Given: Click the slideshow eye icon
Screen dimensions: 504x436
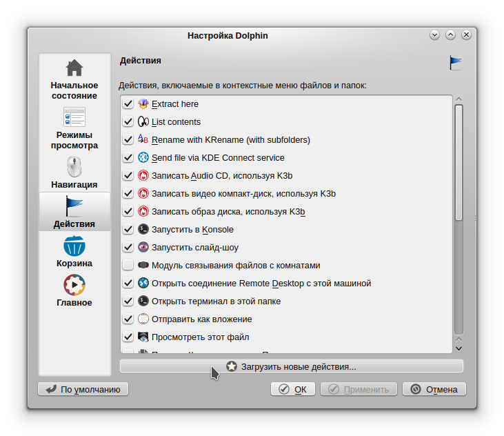Looking at the screenshot, I should click(x=143, y=247).
